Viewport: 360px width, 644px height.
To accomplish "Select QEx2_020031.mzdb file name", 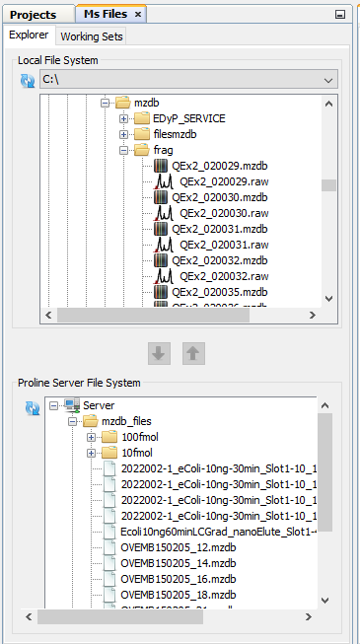I will pyautogui.click(x=220, y=229).
